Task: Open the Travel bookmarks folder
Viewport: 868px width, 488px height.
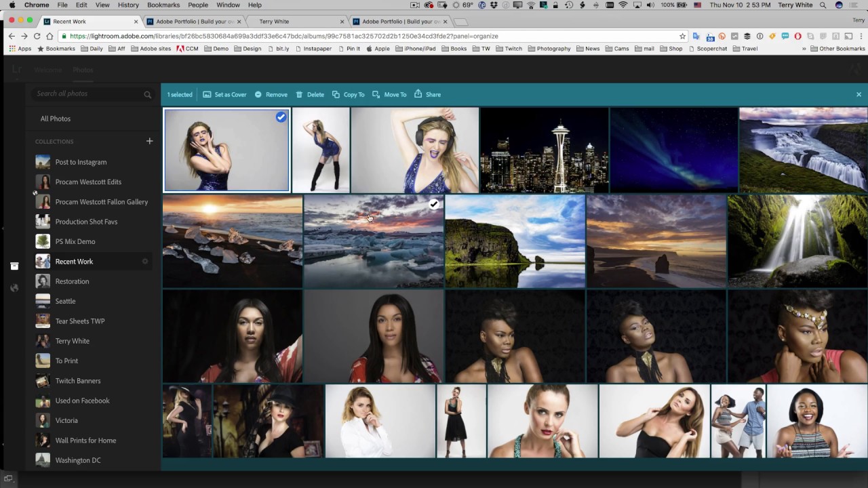Action: tap(745, 49)
